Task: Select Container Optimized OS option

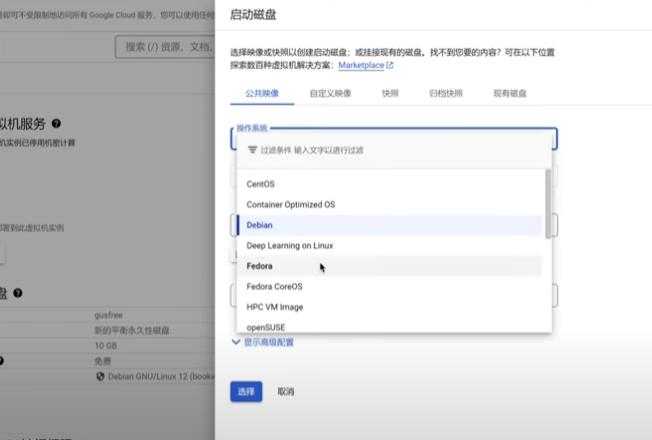Action: pos(389,205)
